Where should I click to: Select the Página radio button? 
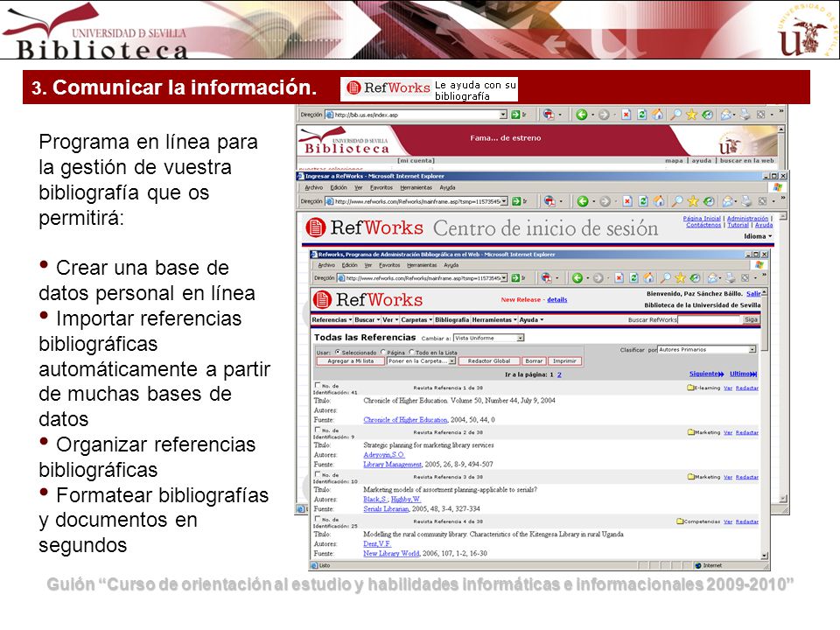[x=383, y=353]
